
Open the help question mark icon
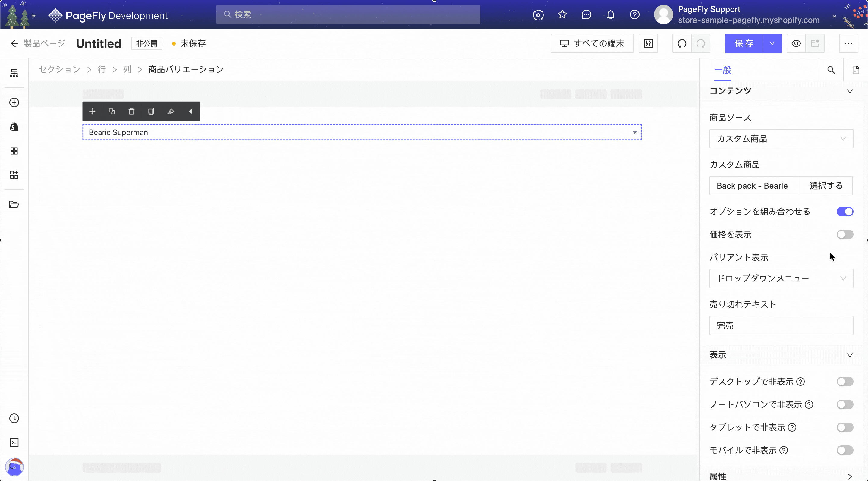coord(635,14)
